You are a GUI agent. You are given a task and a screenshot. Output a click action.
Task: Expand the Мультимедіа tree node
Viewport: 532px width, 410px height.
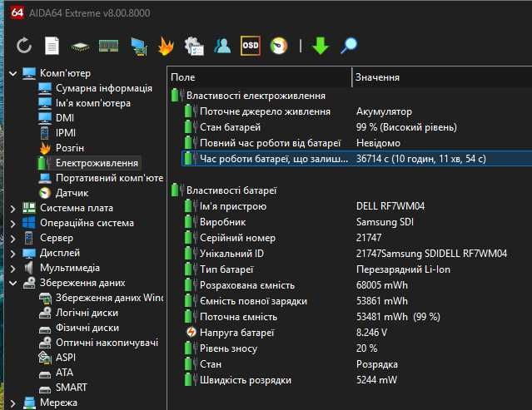click(12, 268)
